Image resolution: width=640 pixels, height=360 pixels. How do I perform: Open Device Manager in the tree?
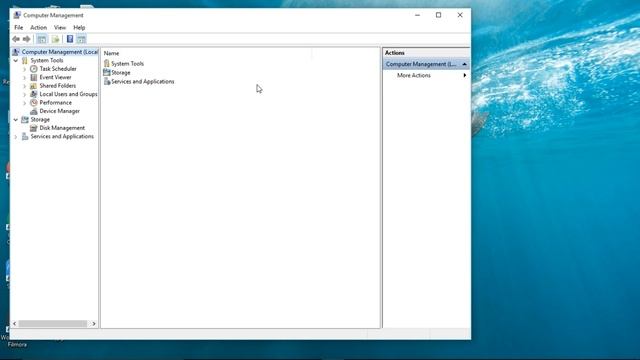[x=60, y=111]
